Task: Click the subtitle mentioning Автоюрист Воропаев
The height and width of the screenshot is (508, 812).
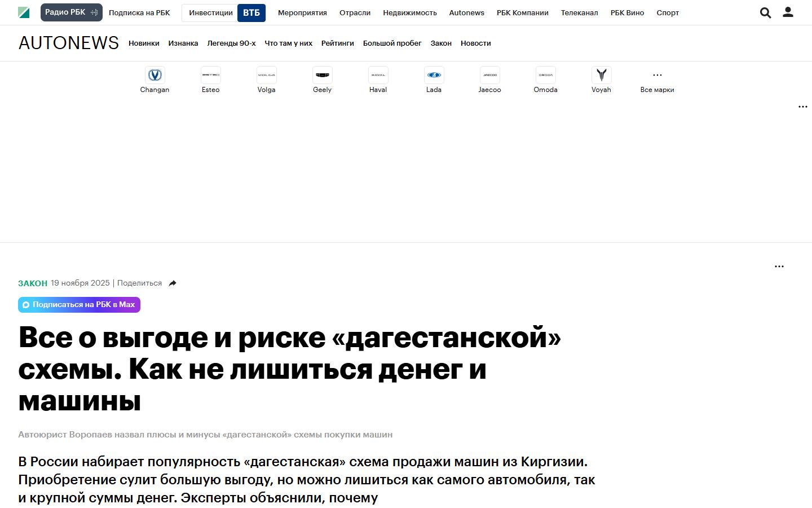Action: 205,435
